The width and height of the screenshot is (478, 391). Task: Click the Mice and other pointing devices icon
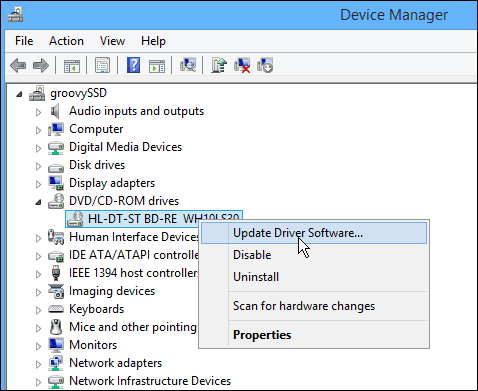[x=56, y=327]
